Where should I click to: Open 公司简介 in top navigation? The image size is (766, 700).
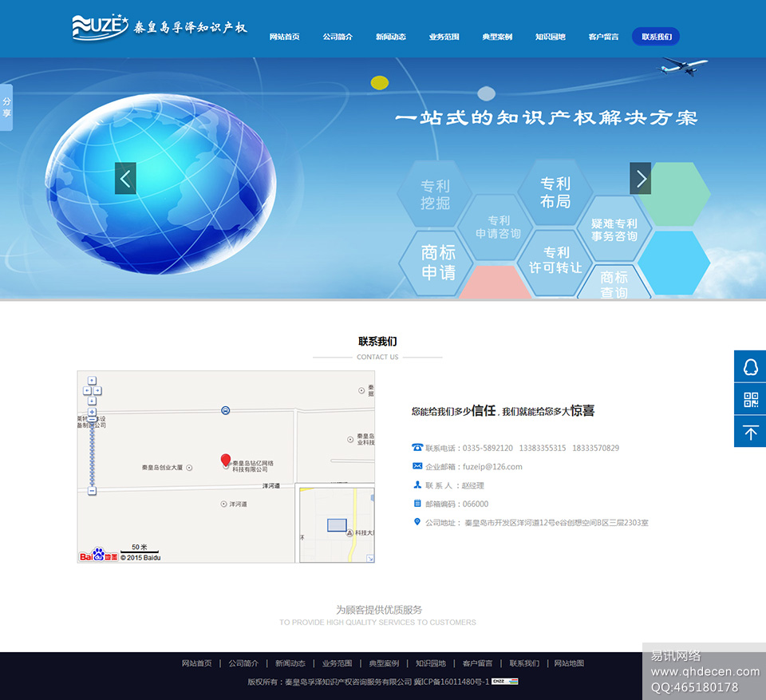click(338, 37)
